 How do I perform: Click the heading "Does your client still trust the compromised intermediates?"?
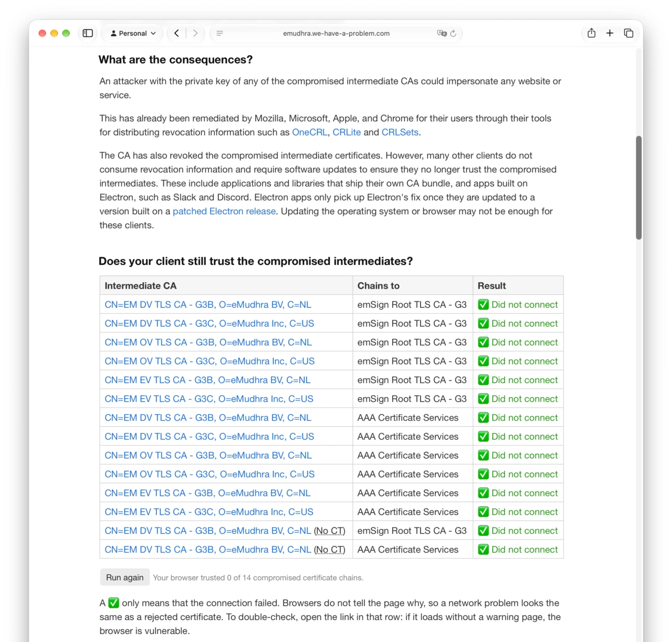click(256, 261)
